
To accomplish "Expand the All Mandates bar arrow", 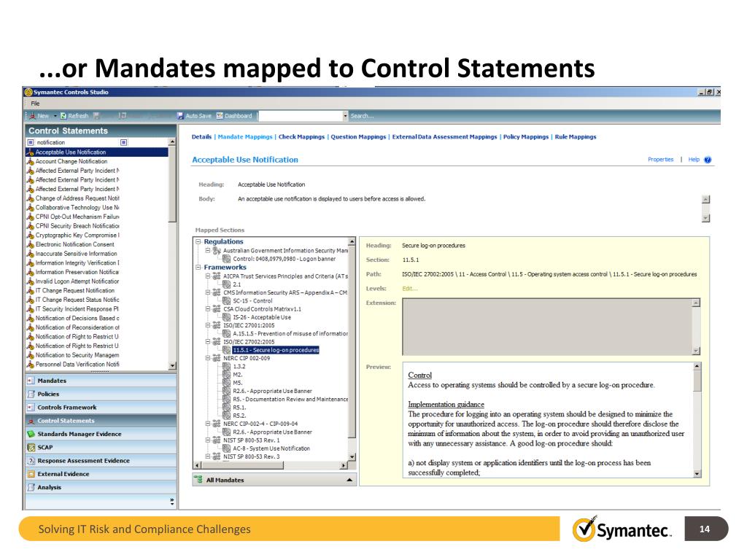I will click(349, 480).
